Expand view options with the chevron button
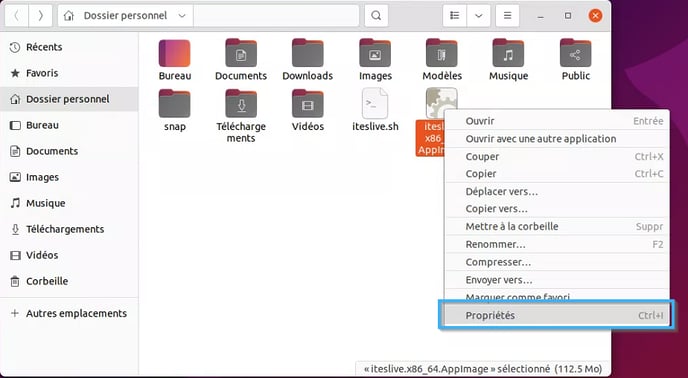688x378 pixels. point(479,16)
